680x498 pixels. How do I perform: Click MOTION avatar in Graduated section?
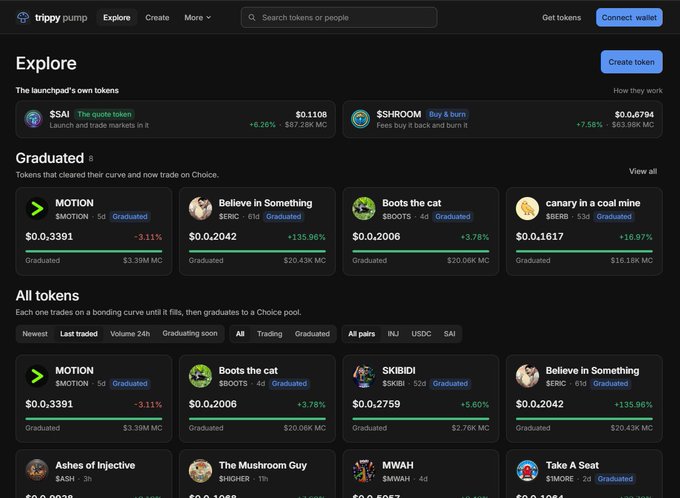click(37, 208)
